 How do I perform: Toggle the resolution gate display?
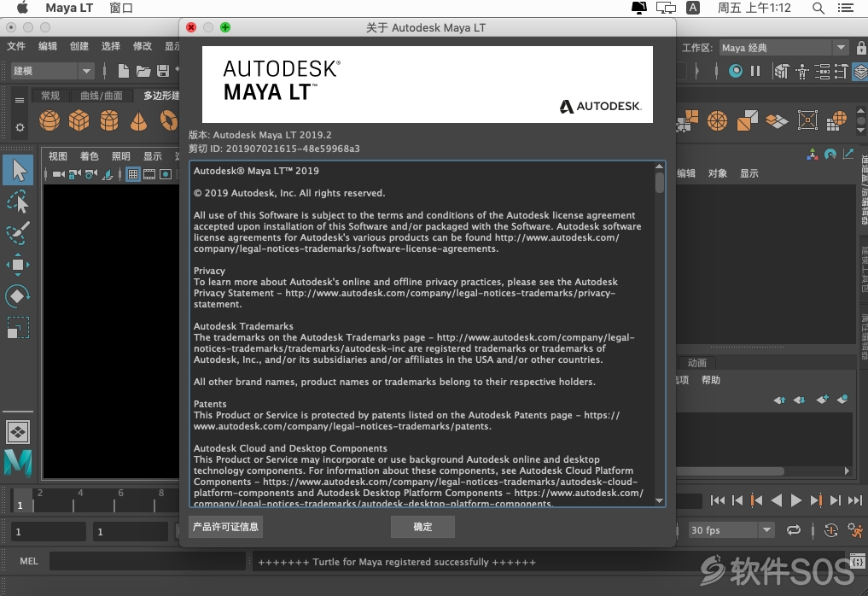166,174
